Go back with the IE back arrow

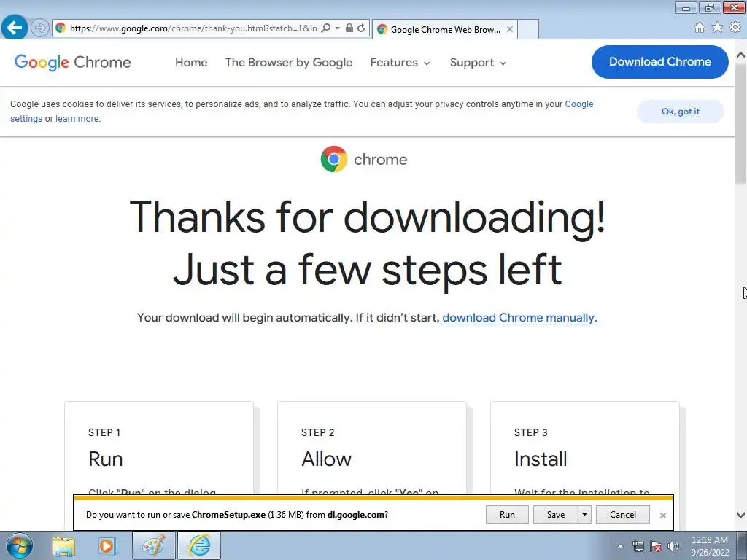(x=15, y=28)
